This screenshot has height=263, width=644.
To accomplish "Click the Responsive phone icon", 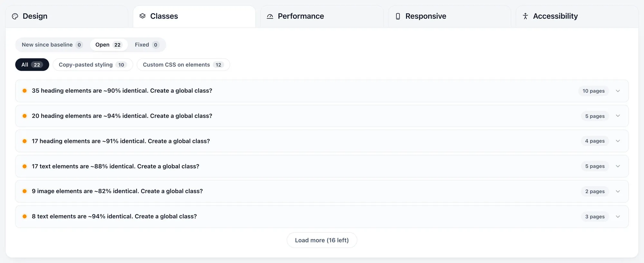I will (398, 16).
